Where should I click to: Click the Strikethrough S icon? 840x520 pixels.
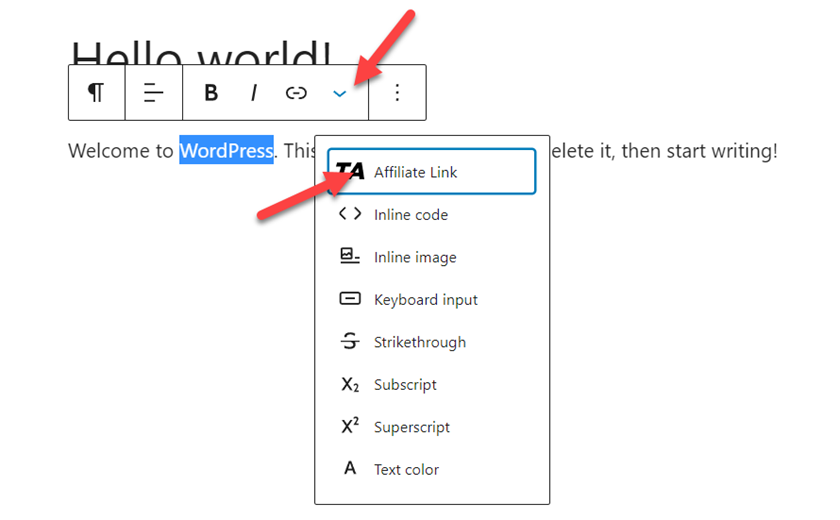[350, 341]
